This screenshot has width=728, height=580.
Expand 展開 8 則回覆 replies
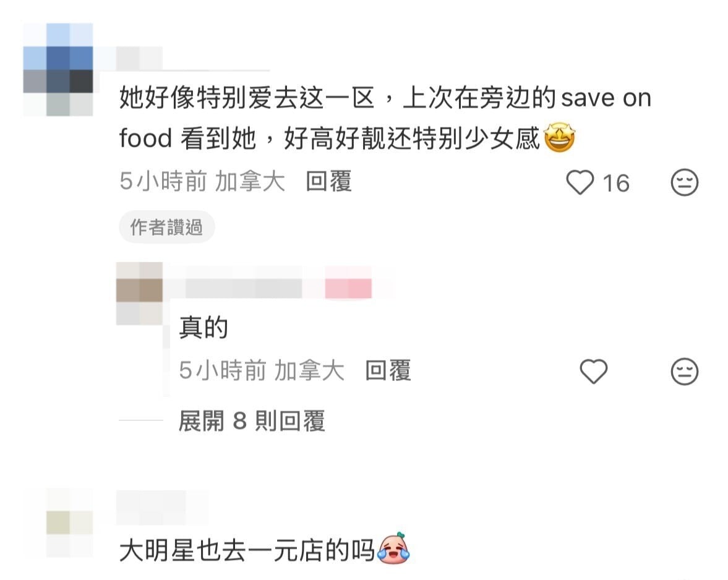coord(252,421)
